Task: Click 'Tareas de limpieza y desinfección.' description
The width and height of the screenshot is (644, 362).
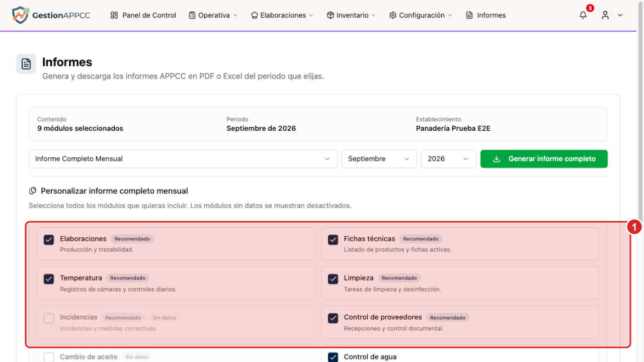Action: pos(392,289)
